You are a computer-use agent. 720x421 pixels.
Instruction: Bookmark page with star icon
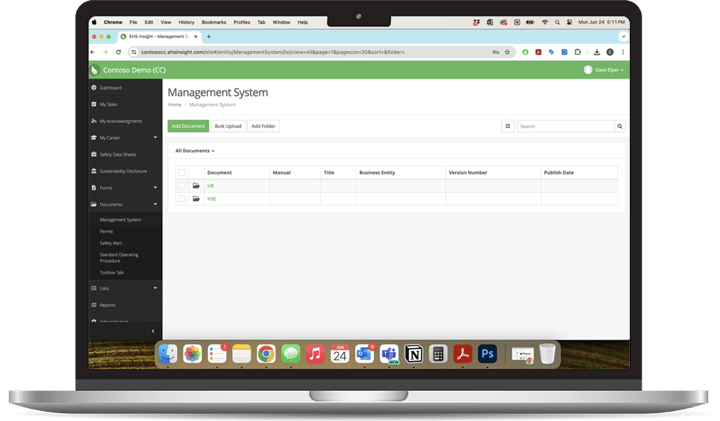coord(507,52)
